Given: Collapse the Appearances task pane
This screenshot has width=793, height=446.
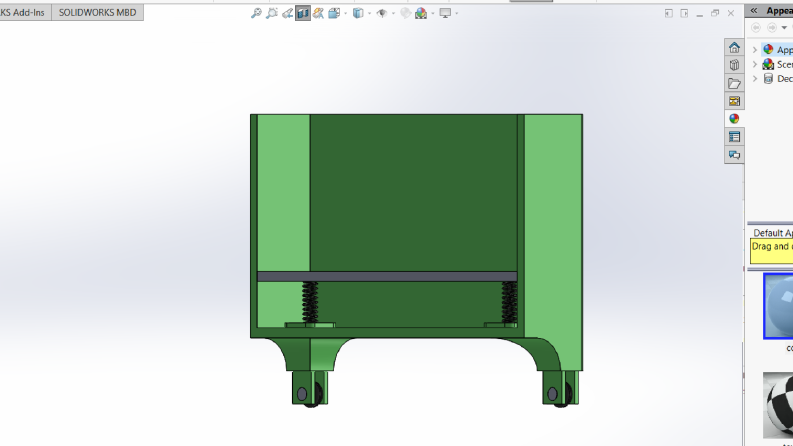Looking at the screenshot, I should [x=754, y=11].
